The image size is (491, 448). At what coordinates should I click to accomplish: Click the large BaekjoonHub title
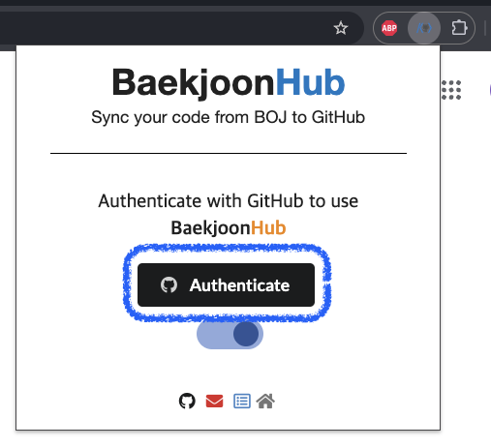(229, 82)
